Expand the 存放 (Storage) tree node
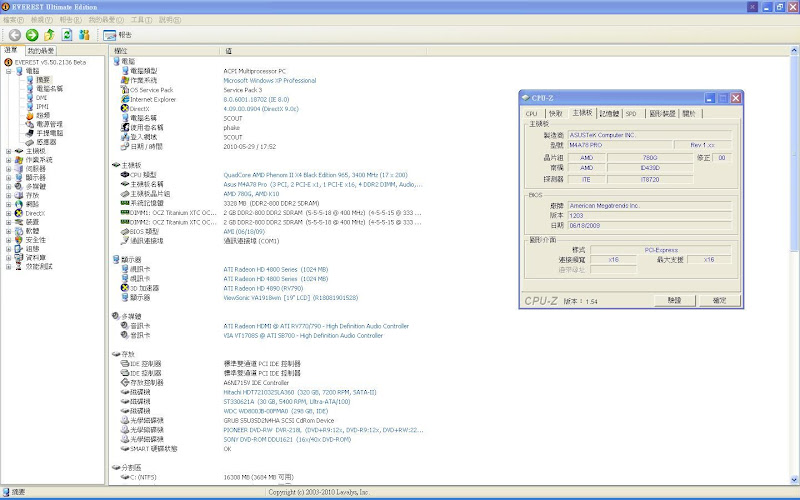 (x=9, y=195)
